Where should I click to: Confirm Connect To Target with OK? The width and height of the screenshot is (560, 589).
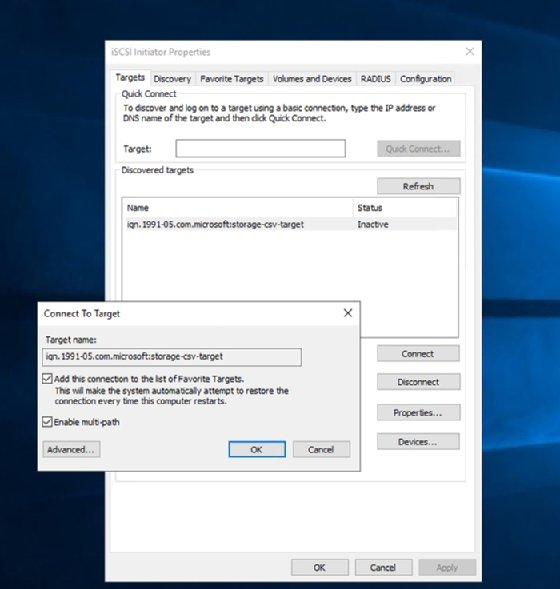pyautogui.click(x=257, y=449)
